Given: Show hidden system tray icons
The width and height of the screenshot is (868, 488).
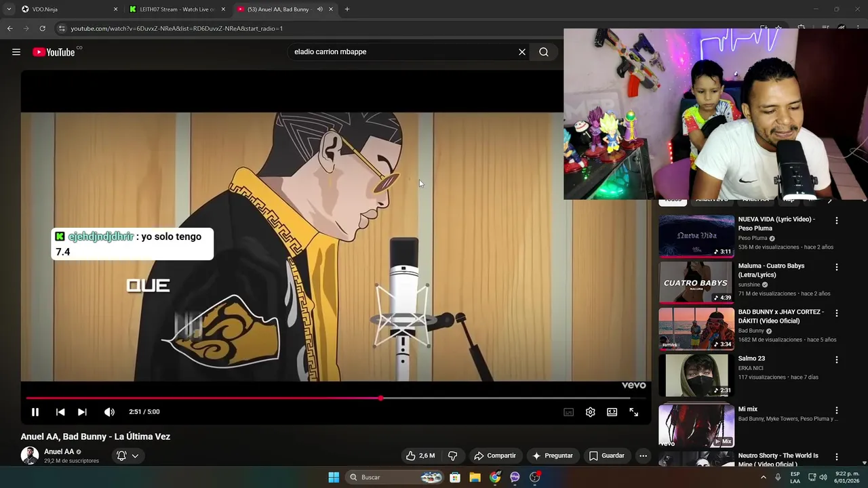Looking at the screenshot, I should click(x=763, y=478).
